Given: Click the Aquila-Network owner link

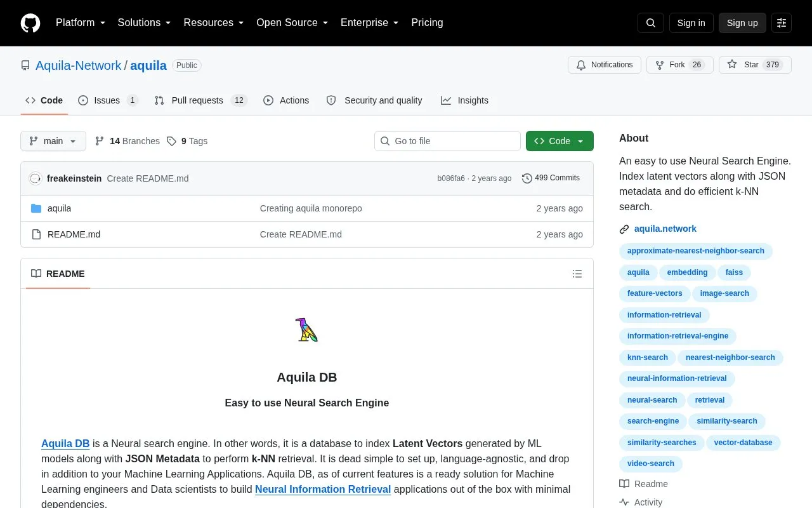Looking at the screenshot, I should click(78, 65).
